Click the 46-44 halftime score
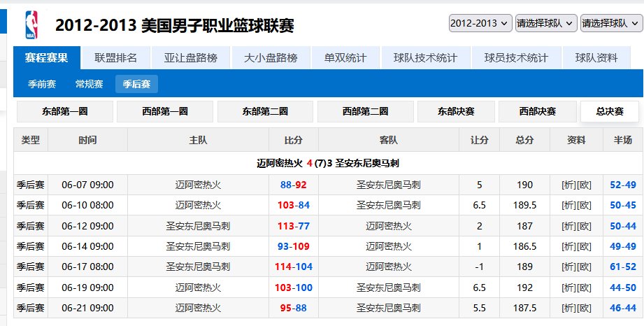Viewport: 644px width, 326px height. 622,308
